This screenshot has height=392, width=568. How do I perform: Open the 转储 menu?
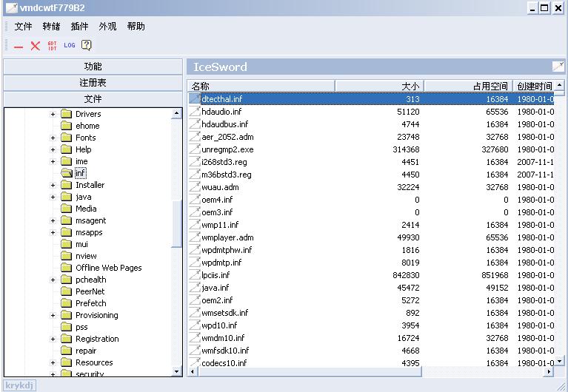coord(51,27)
